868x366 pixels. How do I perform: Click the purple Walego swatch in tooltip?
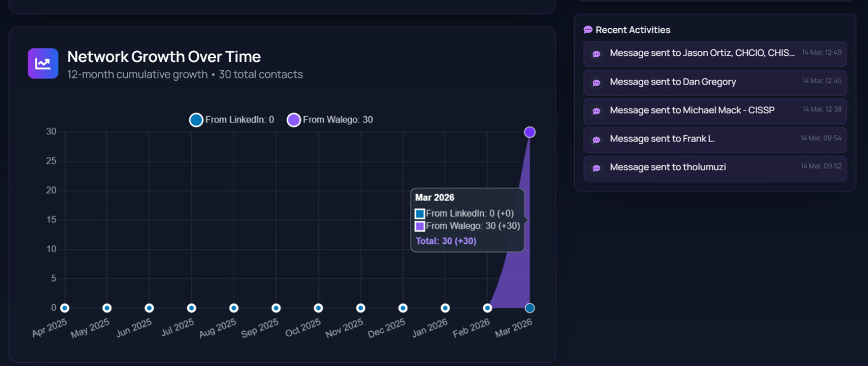(x=420, y=226)
